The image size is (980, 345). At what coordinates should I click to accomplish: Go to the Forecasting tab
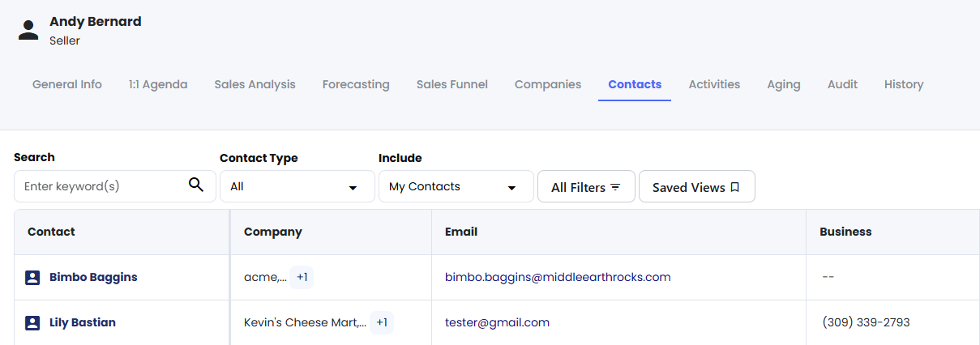[356, 84]
